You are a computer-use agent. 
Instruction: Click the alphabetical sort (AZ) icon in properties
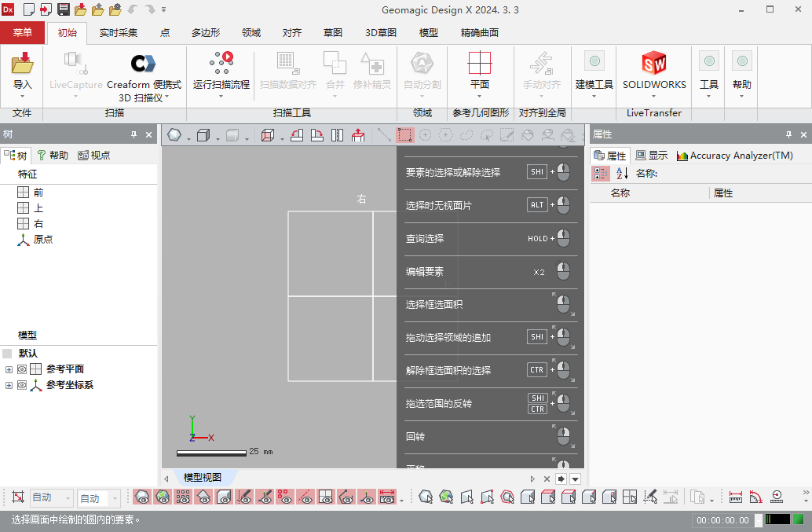pyautogui.click(x=622, y=174)
